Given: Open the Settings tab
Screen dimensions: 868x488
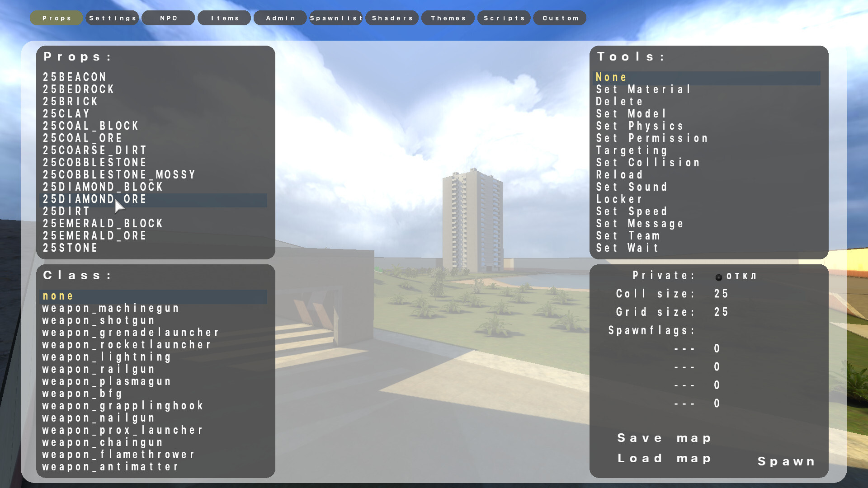Looking at the screenshot, I should [x=113, y=18].
